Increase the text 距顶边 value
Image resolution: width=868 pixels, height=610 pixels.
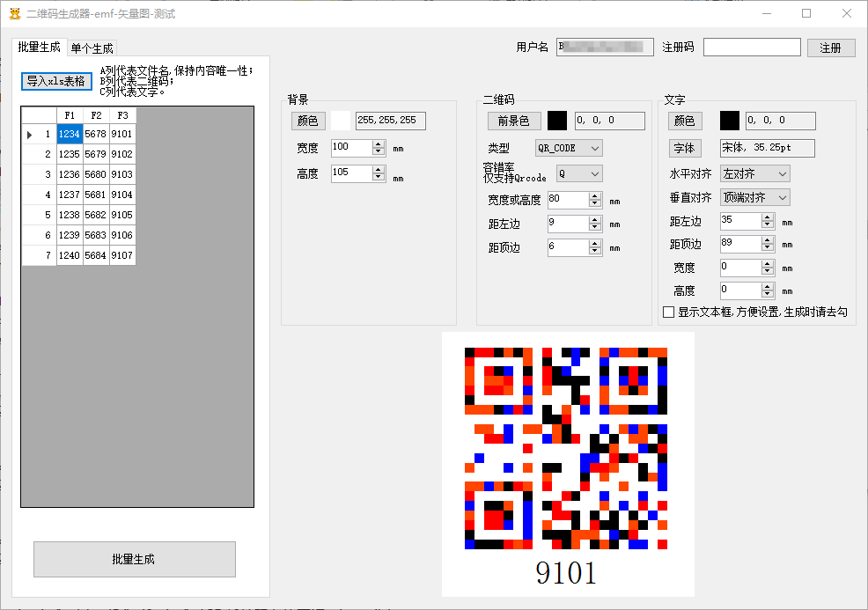point(768,240)
